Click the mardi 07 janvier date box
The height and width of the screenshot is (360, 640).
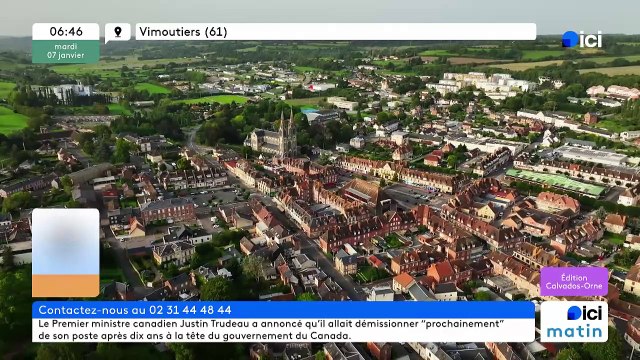coord(66,51)
